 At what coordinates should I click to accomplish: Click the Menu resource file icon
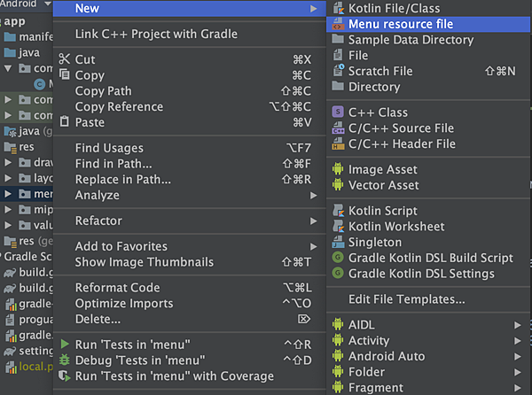point(338,24)
